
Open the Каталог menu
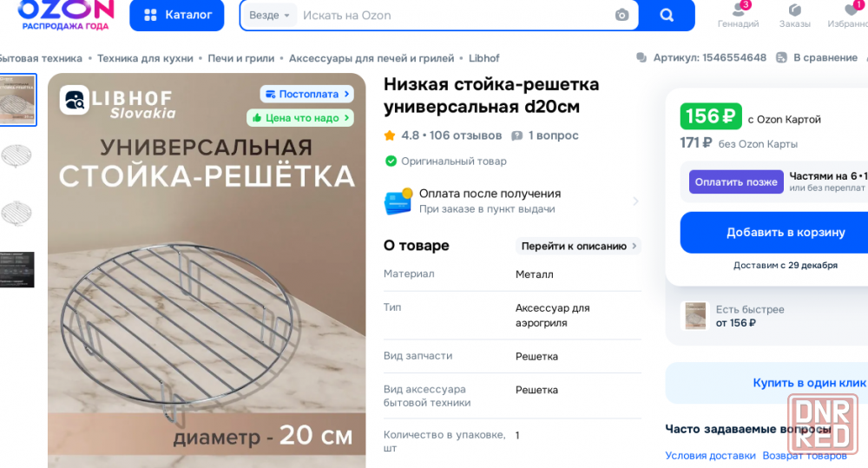pos(177,15)
